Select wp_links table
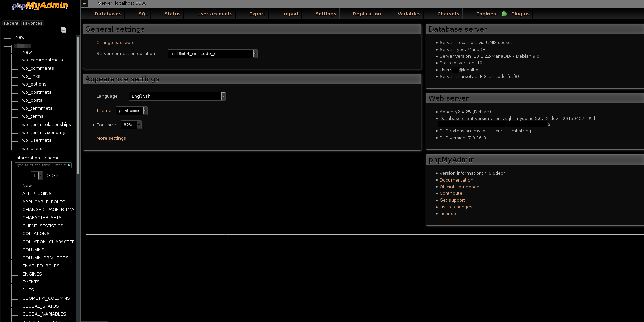The width and height of the screenshot is (644, 322). coord(31,76)
